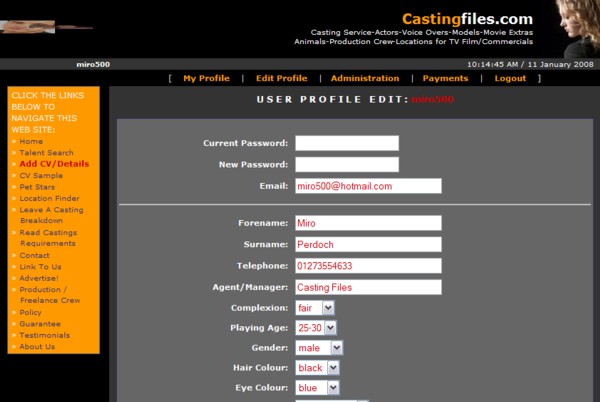Click Logout in the top menu
Viewport: 600px width, 402px height.
click(510, 78)
